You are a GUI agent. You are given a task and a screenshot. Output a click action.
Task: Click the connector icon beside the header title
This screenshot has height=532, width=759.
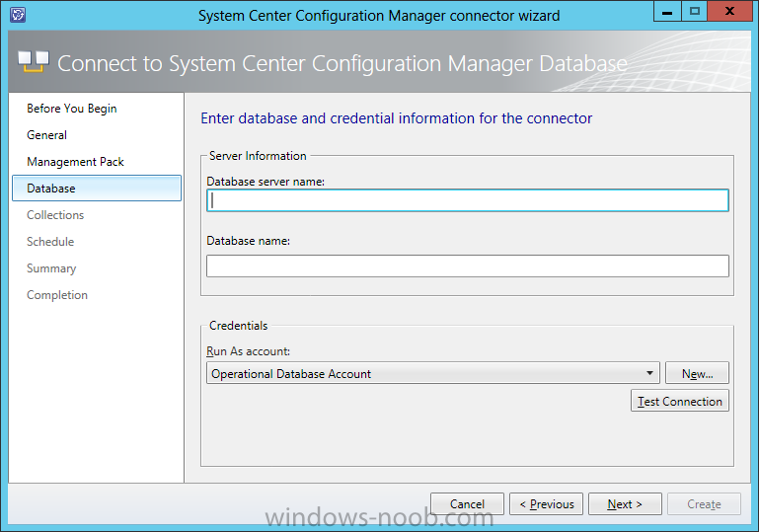[34, 61]
